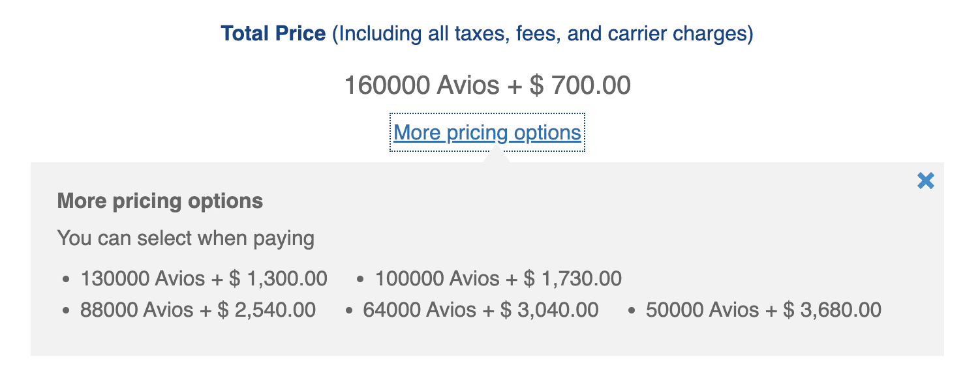Click the bullet before 64000 Avios option
The height and width of the screenshot is (378, 980).
click(349, 310)
